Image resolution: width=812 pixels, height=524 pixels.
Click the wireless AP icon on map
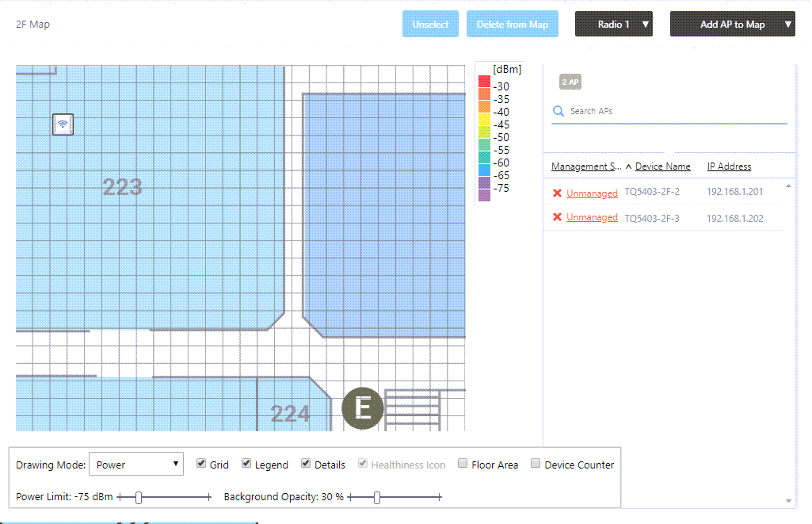click(x=63, y=124)
